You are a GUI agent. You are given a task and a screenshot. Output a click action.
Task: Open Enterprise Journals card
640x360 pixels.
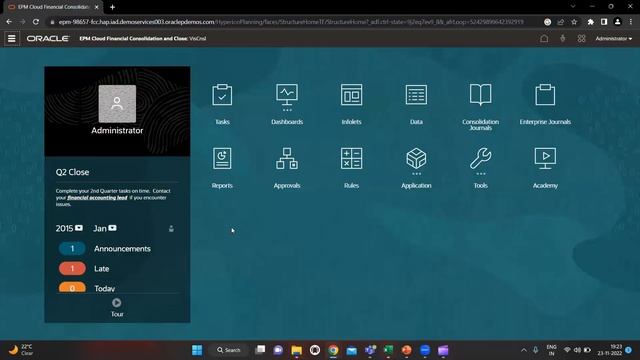545,104
